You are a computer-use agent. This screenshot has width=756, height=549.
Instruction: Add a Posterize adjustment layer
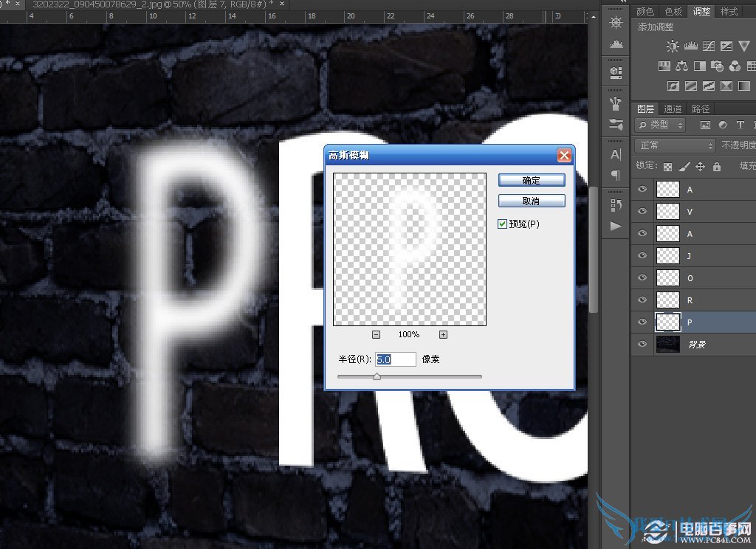click(x=691, y=86)
